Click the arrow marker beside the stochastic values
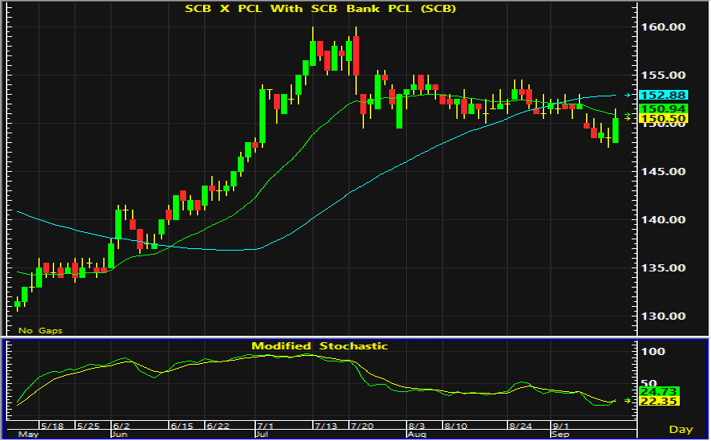Image resolution: width=711 pixels, height=441 pixels. pos(628,401)
